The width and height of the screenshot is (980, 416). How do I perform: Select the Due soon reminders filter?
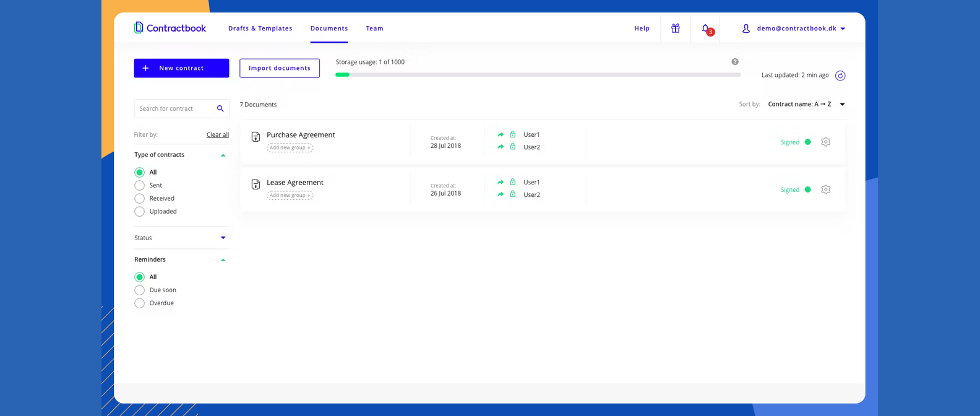pos(139,290)
